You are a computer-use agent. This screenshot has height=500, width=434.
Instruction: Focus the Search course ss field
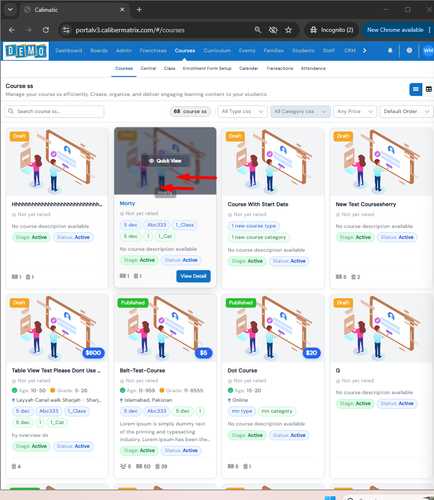pyautogui.click(x=54, y=111)
